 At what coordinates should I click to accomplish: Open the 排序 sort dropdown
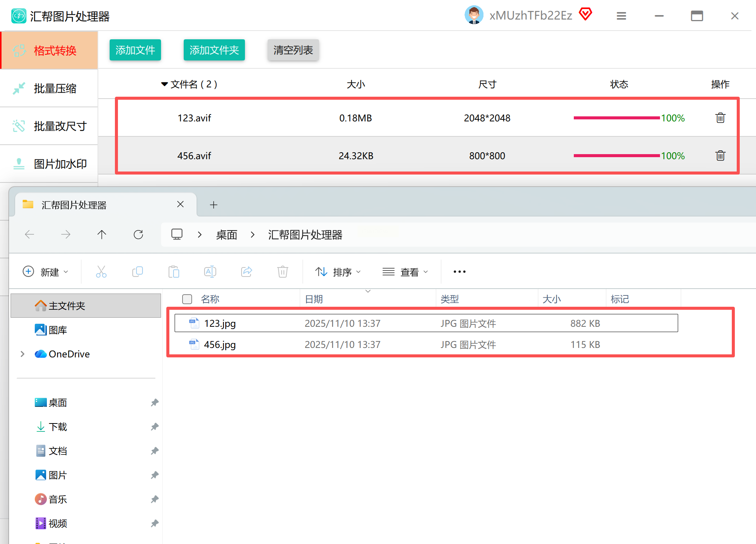[338, 272]
